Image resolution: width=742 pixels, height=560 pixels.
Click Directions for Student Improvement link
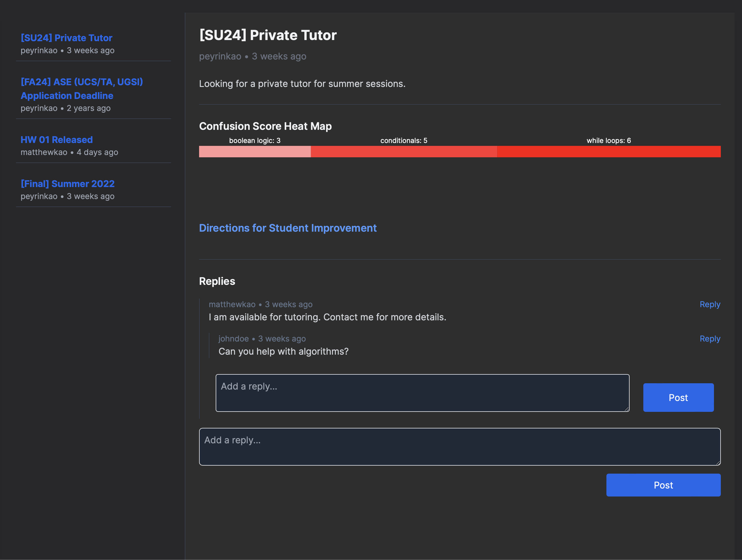(287, 228)
